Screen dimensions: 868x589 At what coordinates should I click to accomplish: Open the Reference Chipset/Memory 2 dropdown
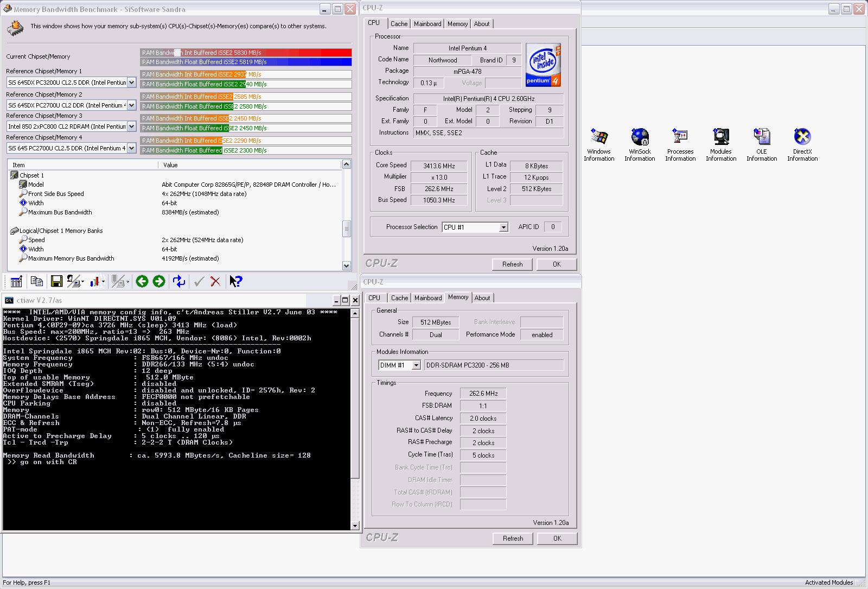131,105
